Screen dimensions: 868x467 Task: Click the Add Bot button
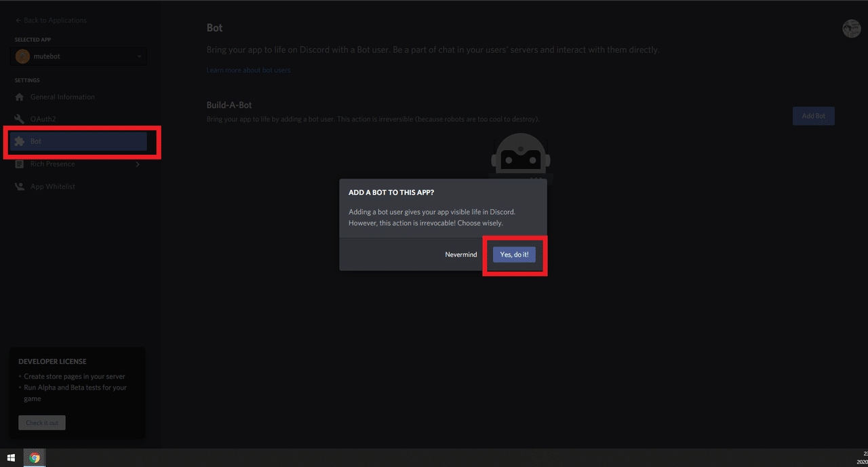point(814,116)
